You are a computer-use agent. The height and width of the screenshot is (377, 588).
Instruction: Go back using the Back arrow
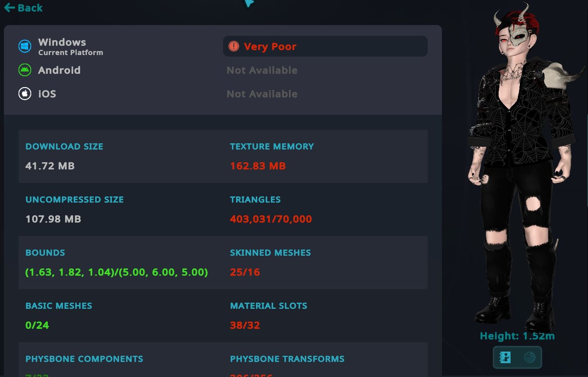point(23,8)
